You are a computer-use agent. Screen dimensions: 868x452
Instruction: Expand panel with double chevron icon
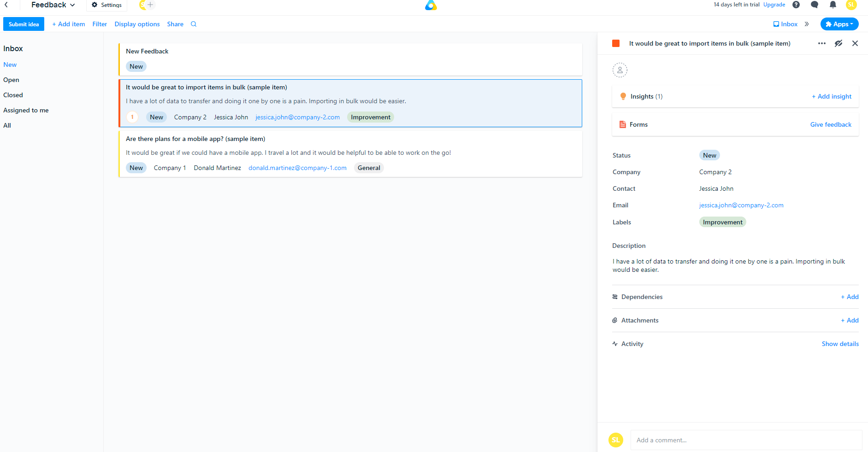click(807, 24)
